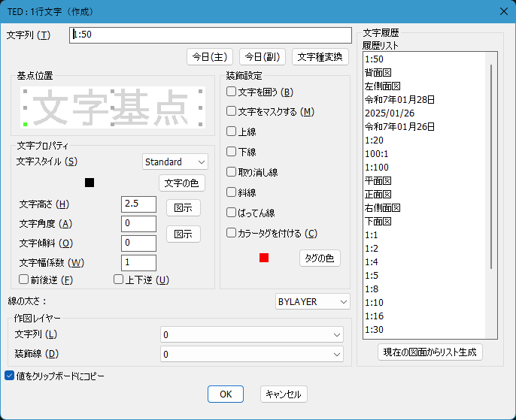Select 1:10 in history list
Viewport: 516px width, 420px height.
424,302
